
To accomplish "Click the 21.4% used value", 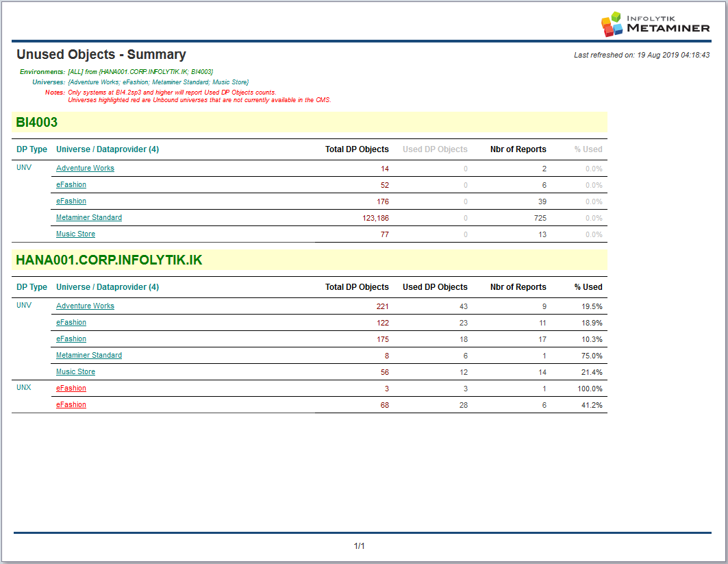I will [592, 373].
